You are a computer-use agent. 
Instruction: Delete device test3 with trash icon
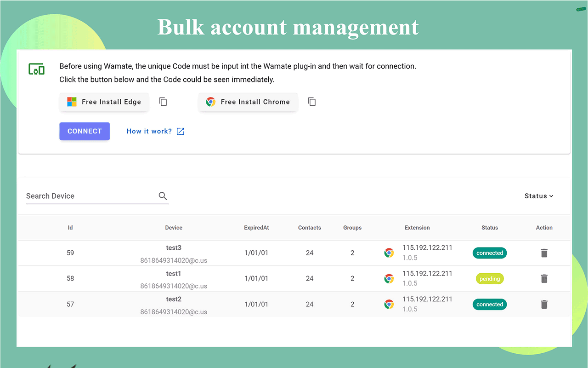tap(544, 253)
